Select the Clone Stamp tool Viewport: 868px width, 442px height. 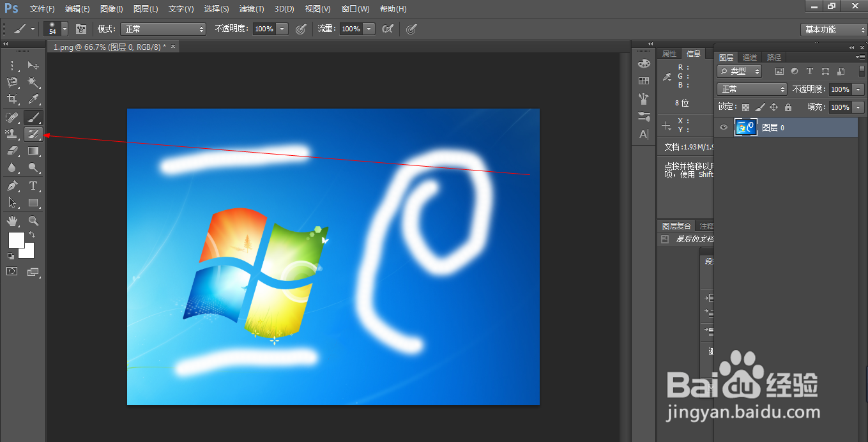pyautogui.click(x=13, y=133)
